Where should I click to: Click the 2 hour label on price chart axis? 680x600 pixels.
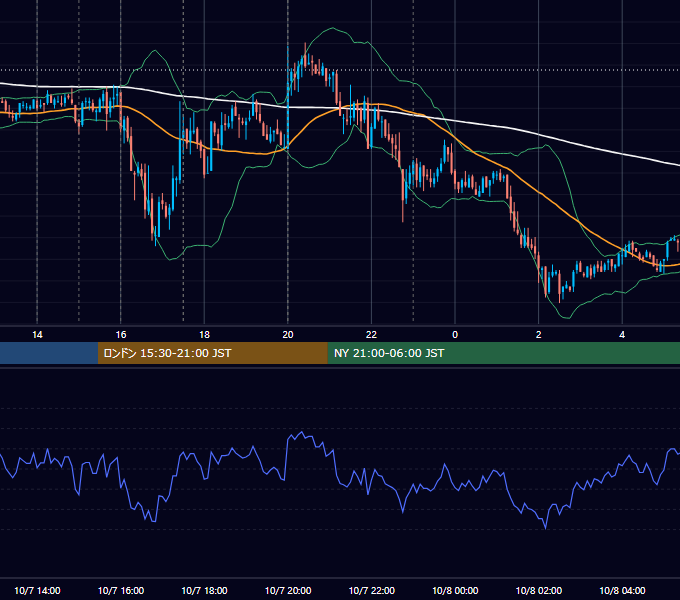(x=539, y=335)
